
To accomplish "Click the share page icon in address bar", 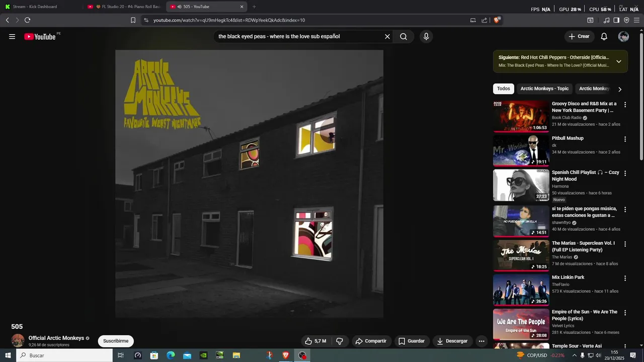I will [x=484, y=20].
